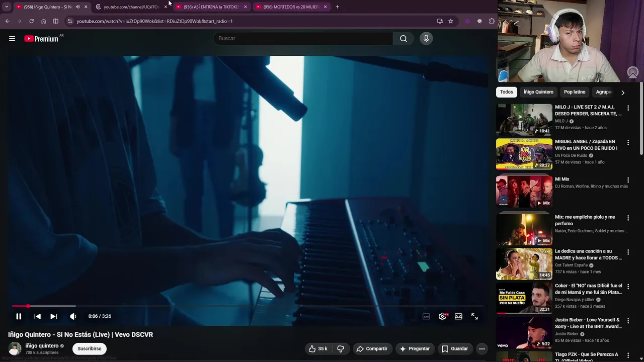Play the Mi Mix thumbnail
Screen dimensions: 644x362
point(524,191)
